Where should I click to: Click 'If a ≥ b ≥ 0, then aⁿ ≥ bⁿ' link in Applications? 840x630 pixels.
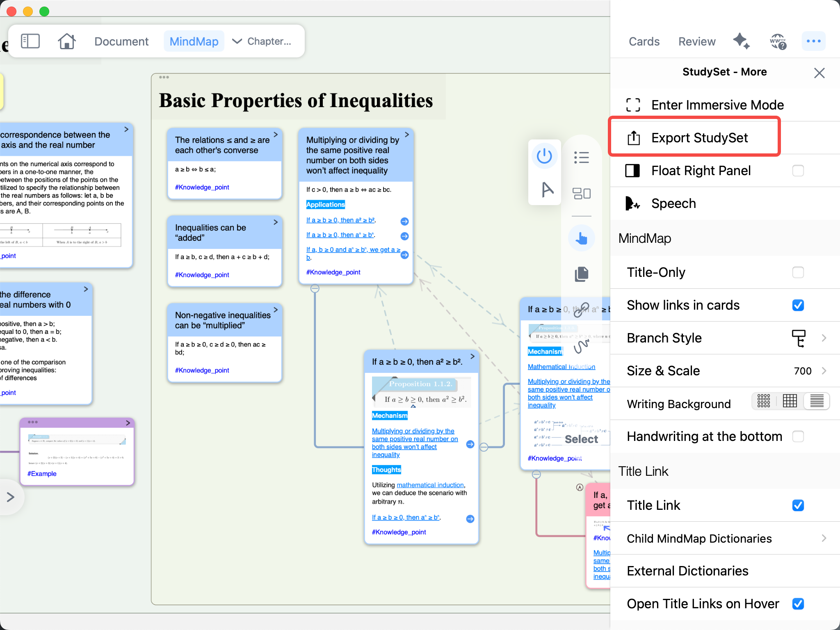click(x=340, y=235)
